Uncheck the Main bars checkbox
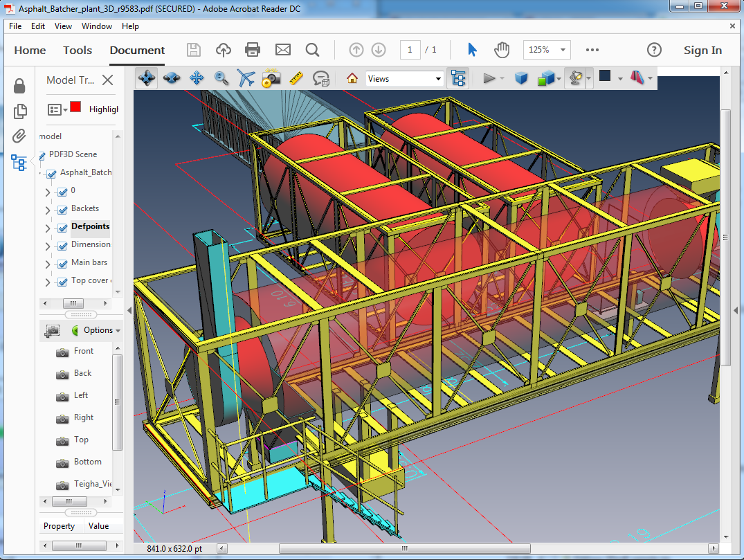Image resolution: width=744 pixels, height=560 pixels. click(62, 264)
